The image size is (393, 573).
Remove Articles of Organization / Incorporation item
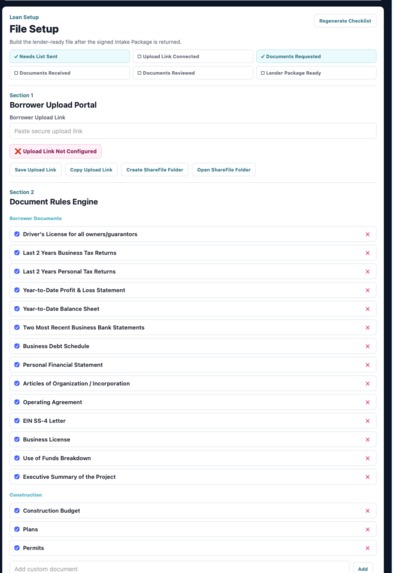pyautogui.click(x=367, y=383)
